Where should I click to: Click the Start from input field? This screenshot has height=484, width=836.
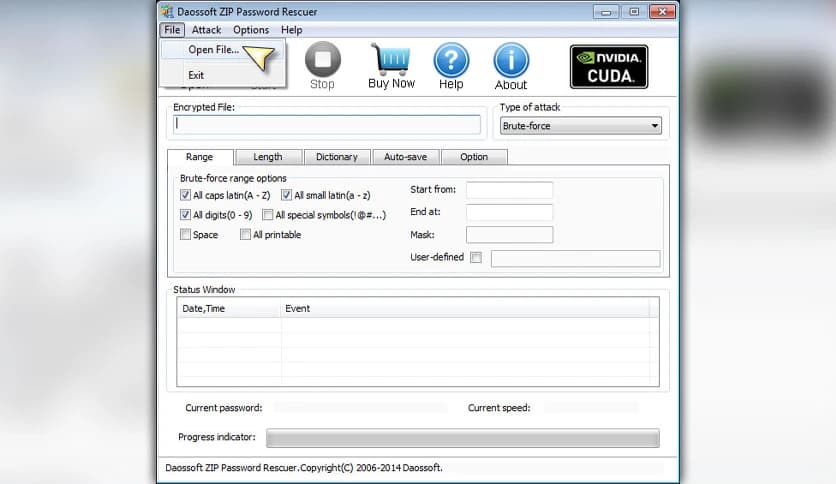[x=509, y=190]
